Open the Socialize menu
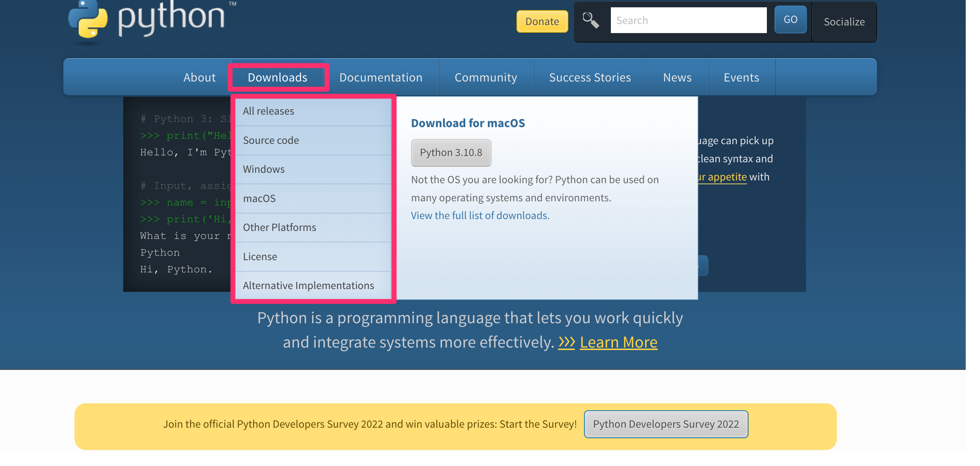The width and height of the screenshot is (980, 466). point(844,22)
